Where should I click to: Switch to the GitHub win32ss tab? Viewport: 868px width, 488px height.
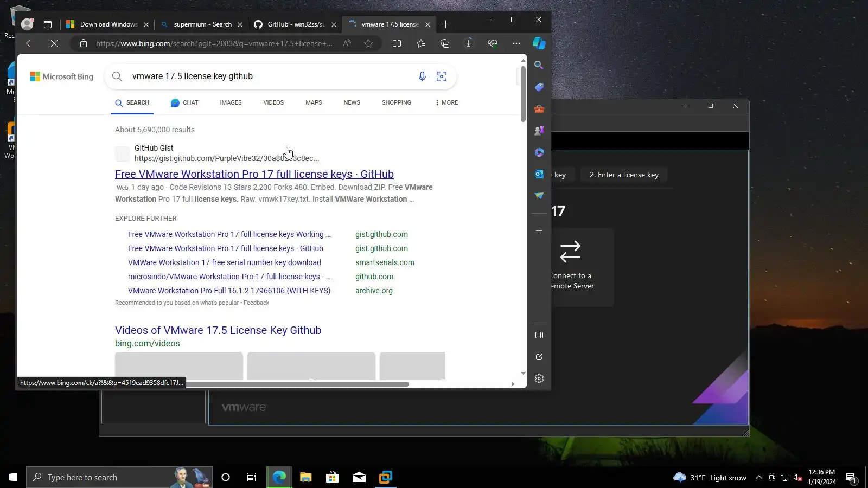coord(295,24)
